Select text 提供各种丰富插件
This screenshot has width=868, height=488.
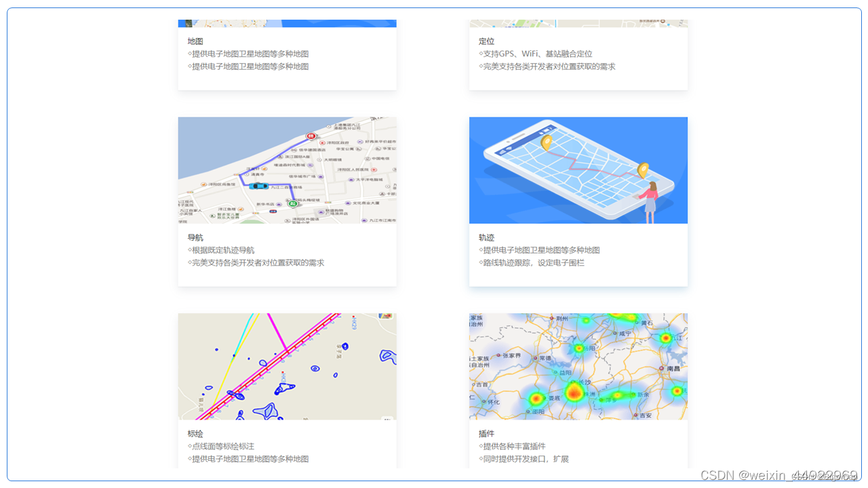click(514, 447)
